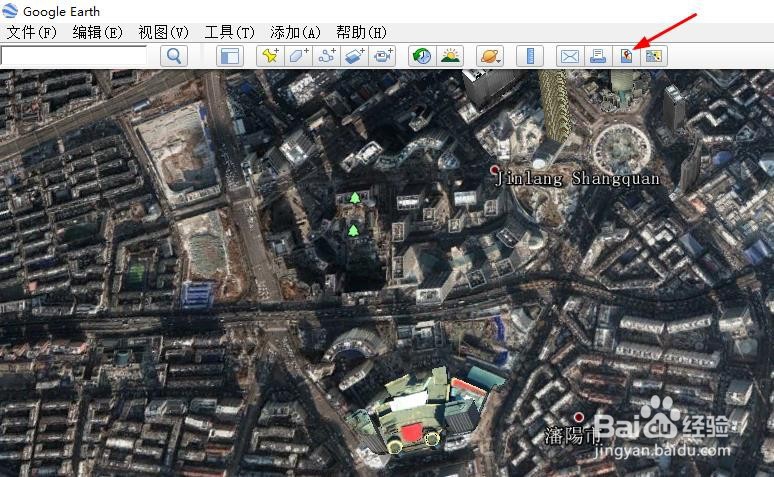Click the Print icon
This screenshot has height=477, width=774.
(598, 56)
